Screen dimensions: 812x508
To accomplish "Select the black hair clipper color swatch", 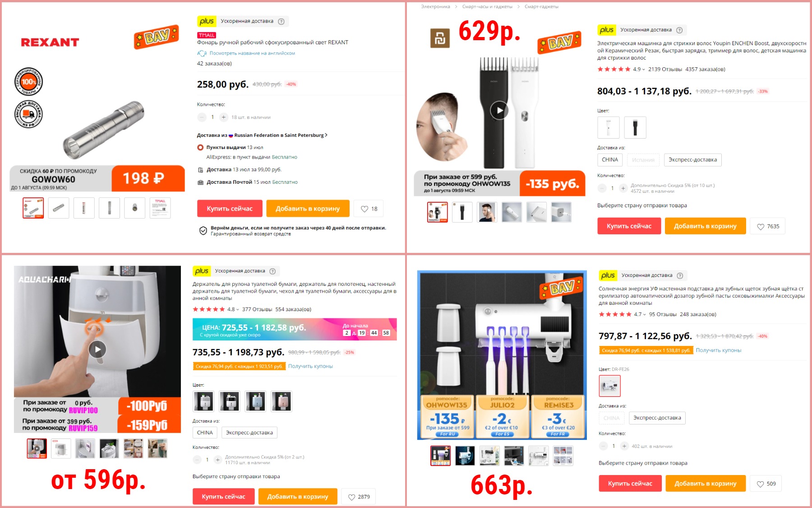I will tap(635, 128).
